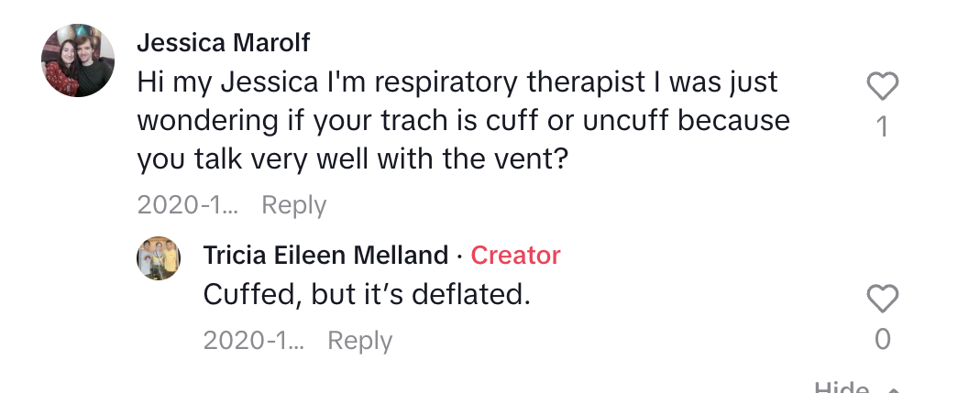
Task: Collapse replies using the Hide arrow
Action: click(x=894, y=388)
